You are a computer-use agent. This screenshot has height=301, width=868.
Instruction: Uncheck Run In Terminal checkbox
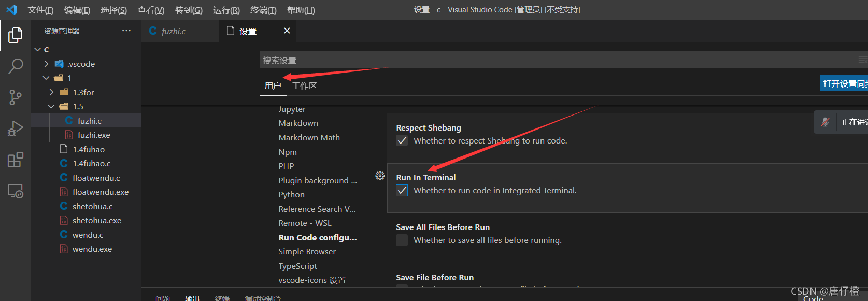(402, 190)
